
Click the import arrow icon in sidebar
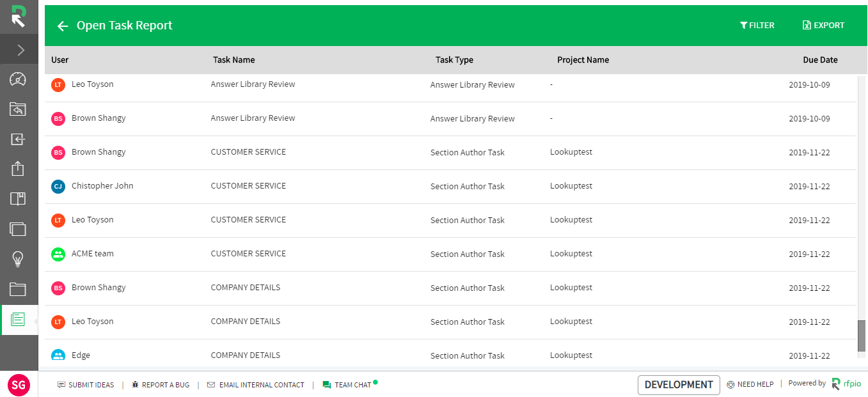(x=18, y=139)
